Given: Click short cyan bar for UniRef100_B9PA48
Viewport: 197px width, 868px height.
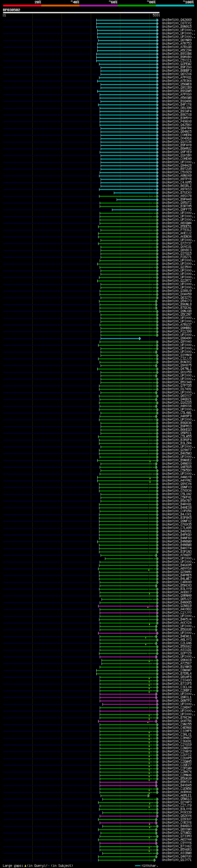Looking at the screenshot, I should (x=137, y=200).
